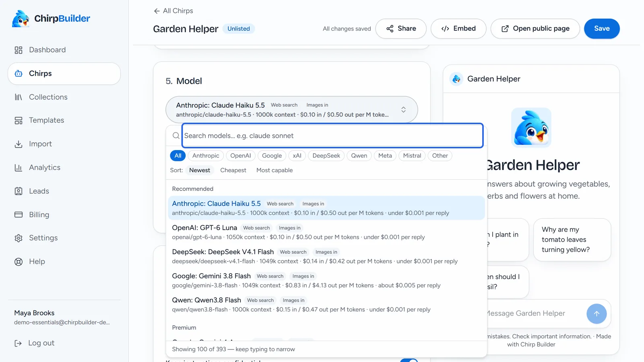Viewport: 644px width, 362px height.
Task: Filter models by OpenAI
Action: (x=240, y=156)
